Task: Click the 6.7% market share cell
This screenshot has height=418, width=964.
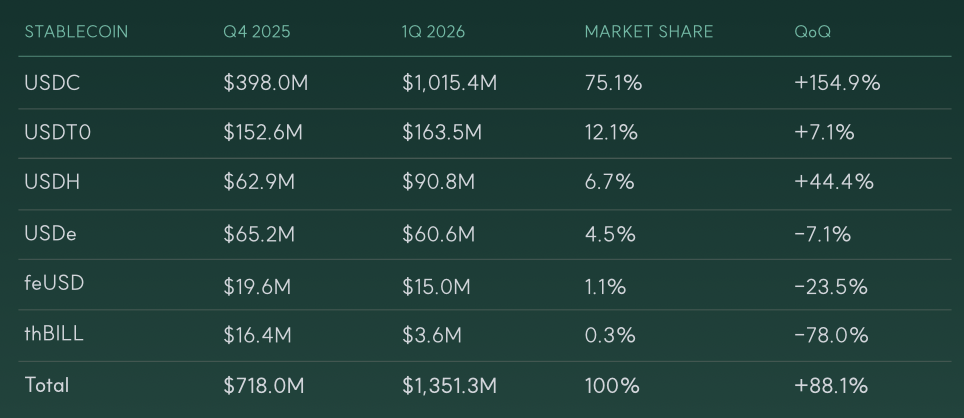Action: pyautogui.click(x=609, y=183)
